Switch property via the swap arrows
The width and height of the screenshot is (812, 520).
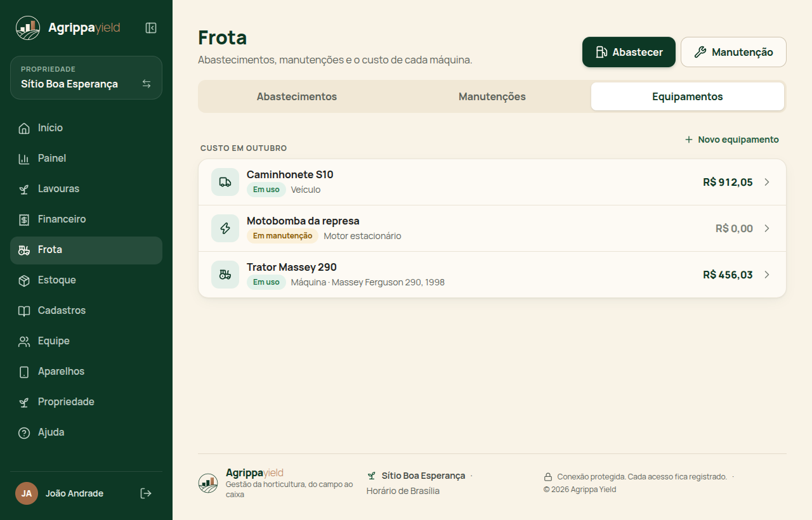point(147,84)
